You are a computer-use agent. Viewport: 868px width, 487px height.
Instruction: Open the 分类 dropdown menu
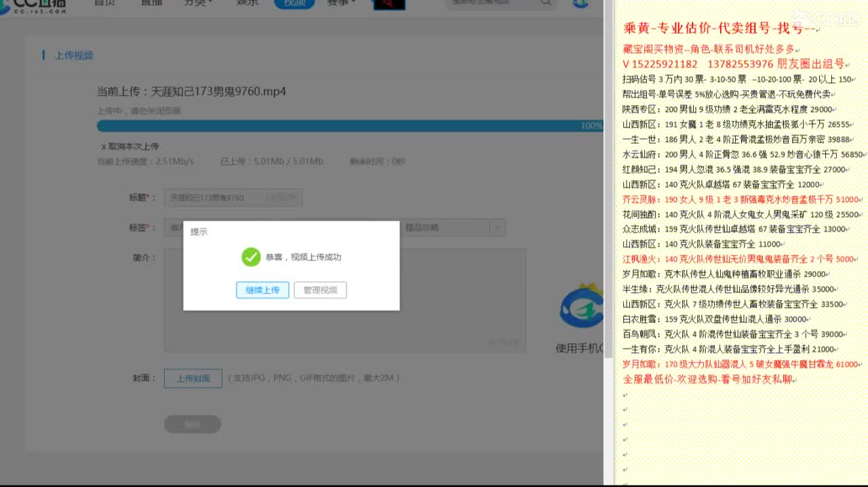(198, 3)
